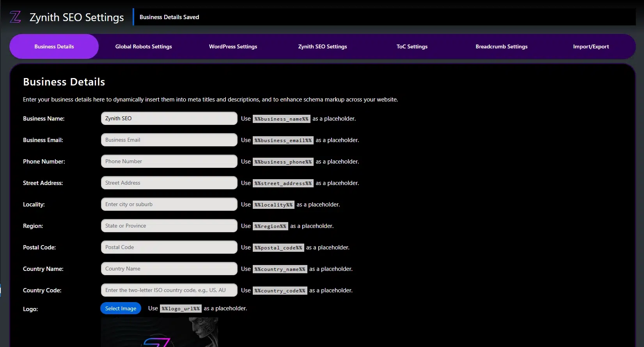Click the %%business_phone%% placeholder code
The image size is (644, 347).
[x=283, y=162]
